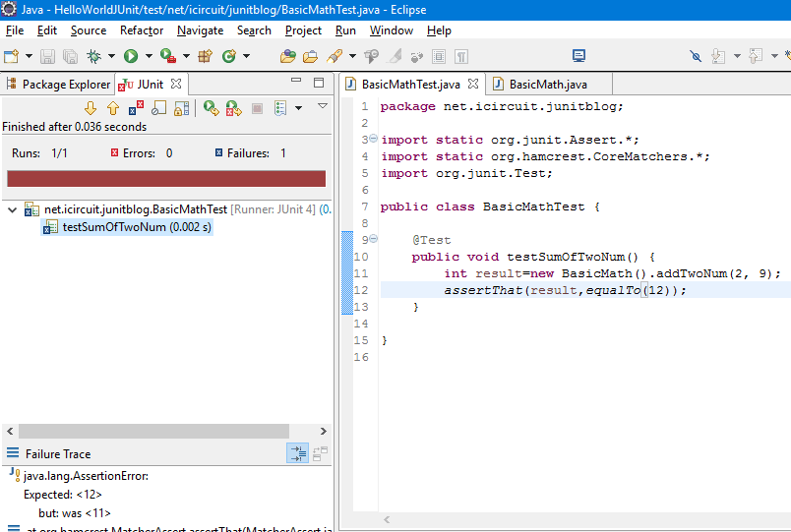Click the New Java Package icon
The width and height of the screenshot is (791, 532).
(206, 56)
